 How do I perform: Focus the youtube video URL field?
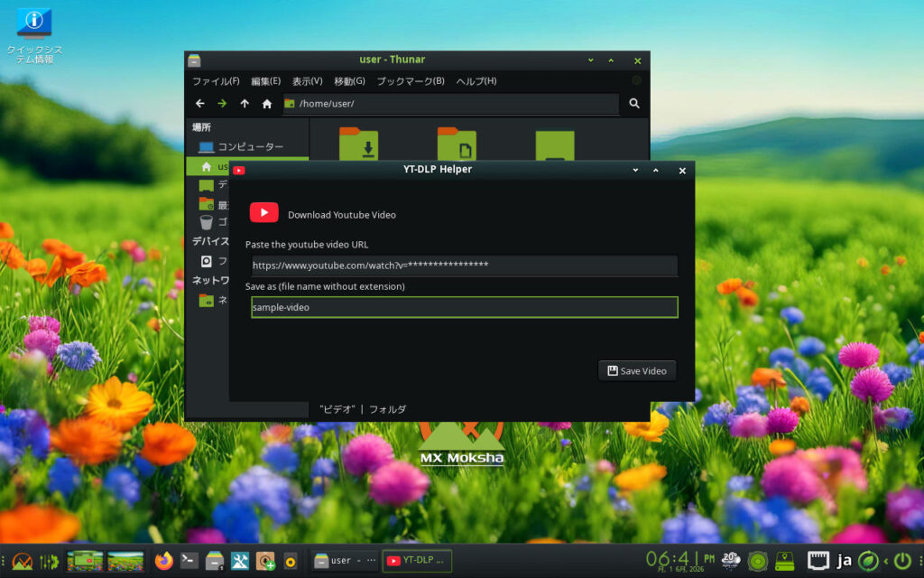(x=465, y=266)
